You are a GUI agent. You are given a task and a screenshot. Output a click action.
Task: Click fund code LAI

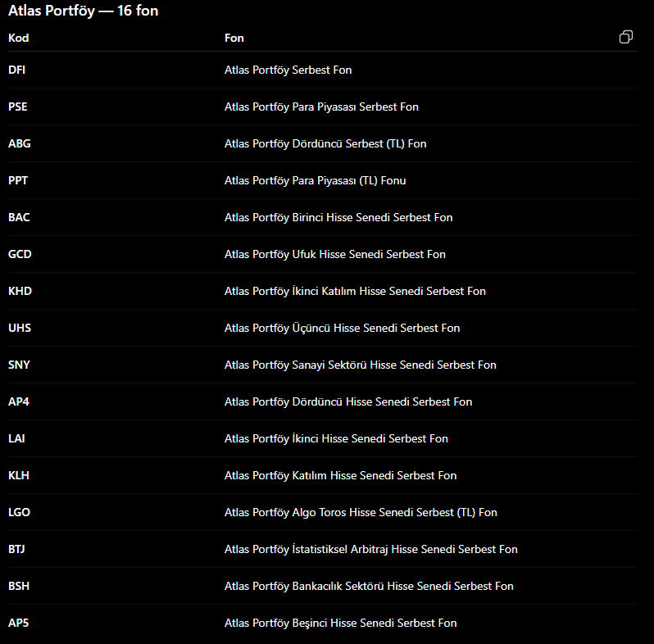[x=16, y=438]
